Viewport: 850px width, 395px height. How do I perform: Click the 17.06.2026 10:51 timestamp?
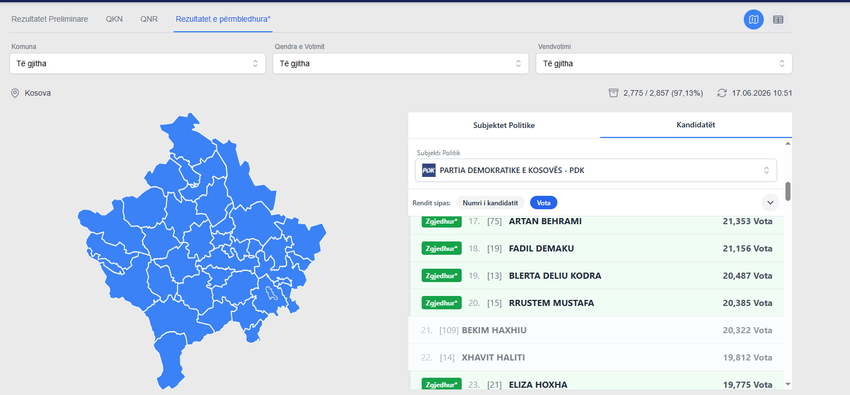762,93
